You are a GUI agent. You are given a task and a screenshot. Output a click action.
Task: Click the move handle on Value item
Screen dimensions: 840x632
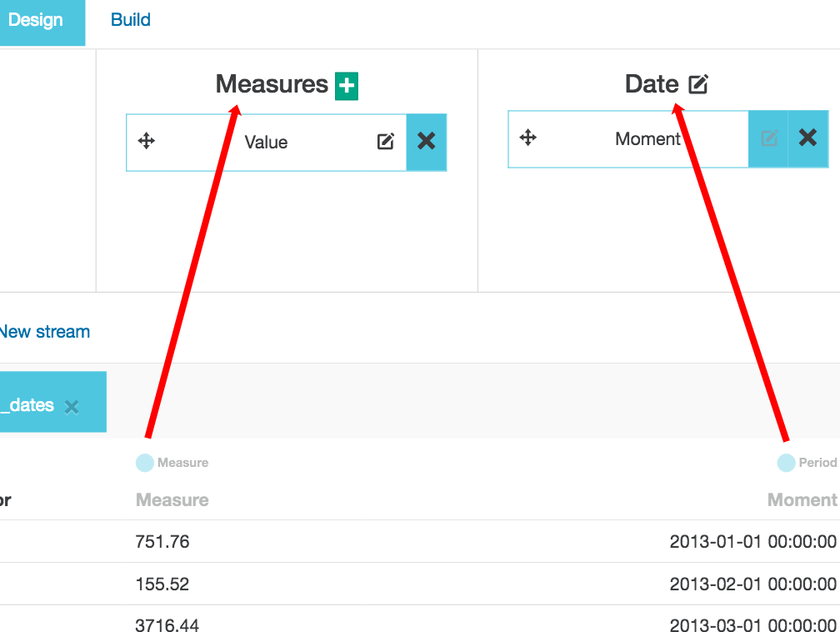tap(147, 141)
